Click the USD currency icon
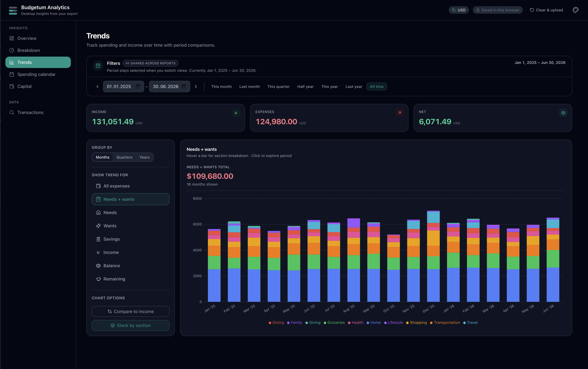This screenshot has width=588, height=369. 454,10
